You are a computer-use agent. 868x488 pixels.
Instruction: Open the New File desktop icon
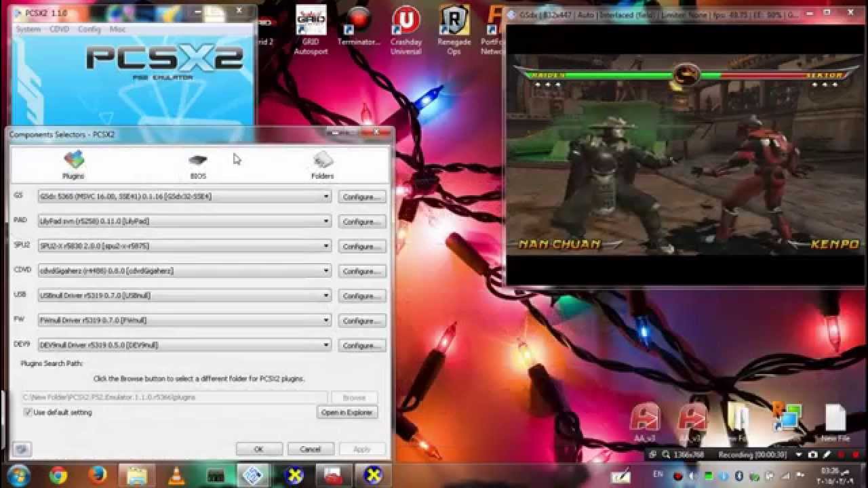(x=834, y=424)
